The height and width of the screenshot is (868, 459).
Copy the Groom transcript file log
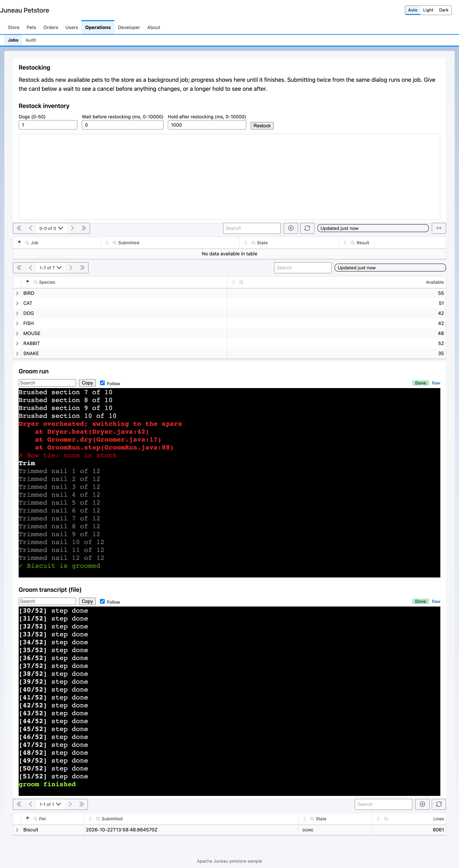click(x=87, y=601)
